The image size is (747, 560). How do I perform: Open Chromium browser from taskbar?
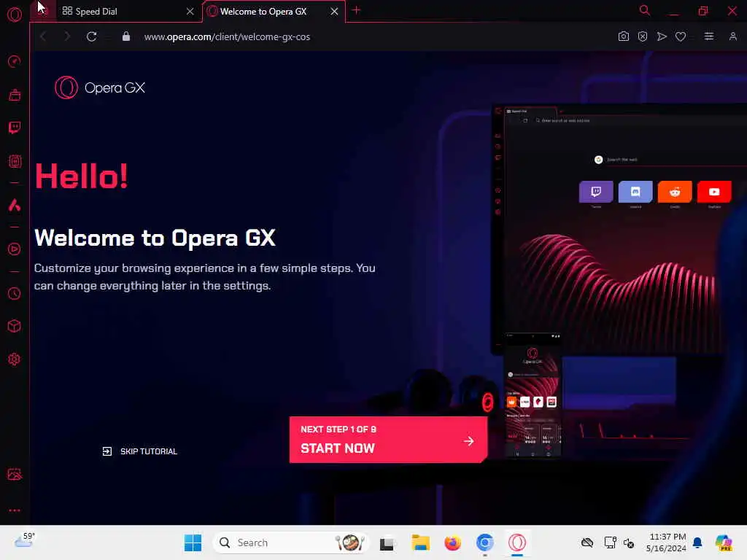click(x=485, y=542)
